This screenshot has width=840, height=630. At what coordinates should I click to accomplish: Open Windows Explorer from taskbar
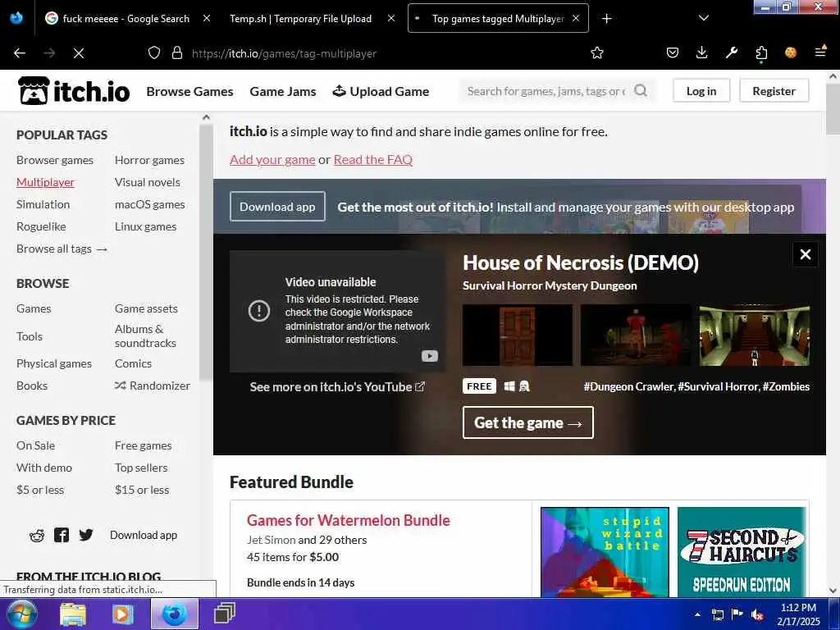point(73,614)
